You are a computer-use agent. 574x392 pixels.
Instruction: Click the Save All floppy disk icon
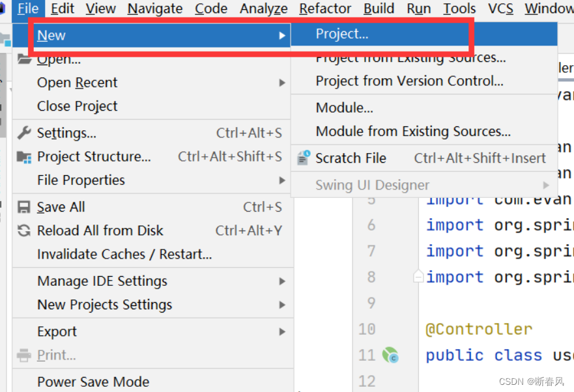coord(24,207)
